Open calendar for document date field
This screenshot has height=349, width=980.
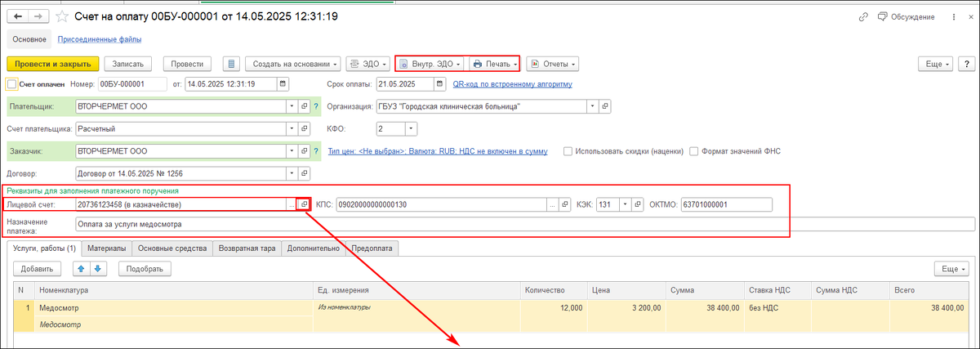coord(283,83)
